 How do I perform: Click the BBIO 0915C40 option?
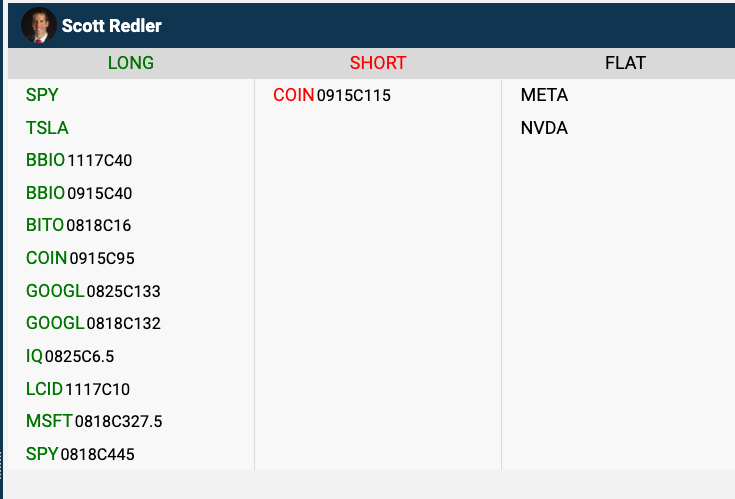click(79, 193)
